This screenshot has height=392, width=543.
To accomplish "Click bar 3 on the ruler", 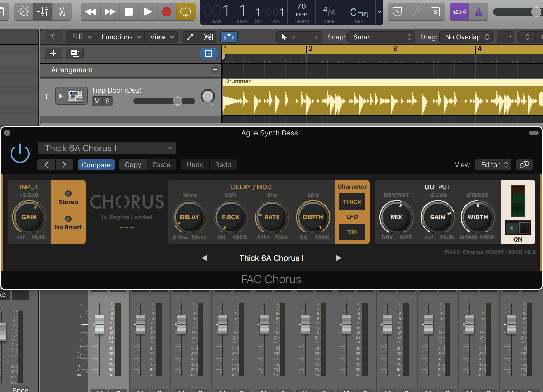I will click(x=395, y=49).
